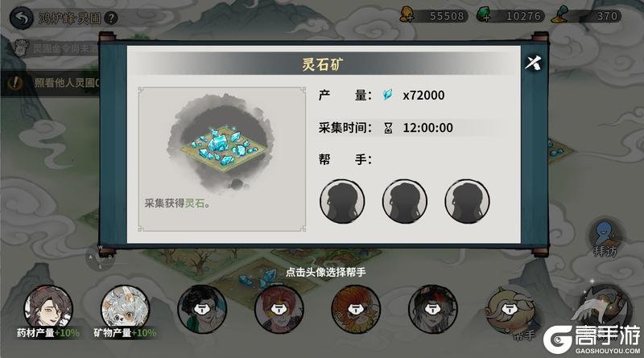The height and width of the screenshot is (358, 644).
Task: Select the second empty helper slot
Action: coord(405,201)
